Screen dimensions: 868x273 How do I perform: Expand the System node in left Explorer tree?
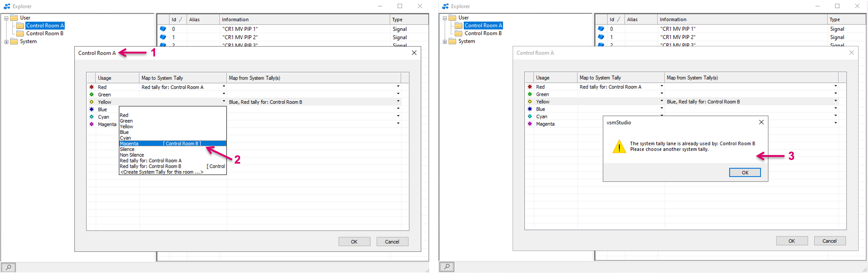click(6, 42)
